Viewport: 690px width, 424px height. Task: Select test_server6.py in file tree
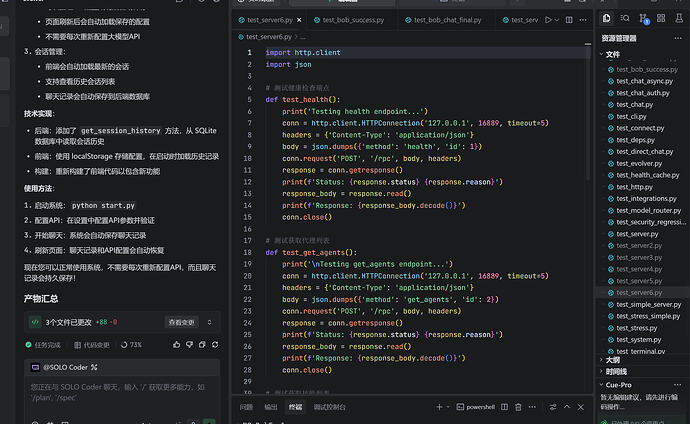pyautogui.click(x=639, y=292)
